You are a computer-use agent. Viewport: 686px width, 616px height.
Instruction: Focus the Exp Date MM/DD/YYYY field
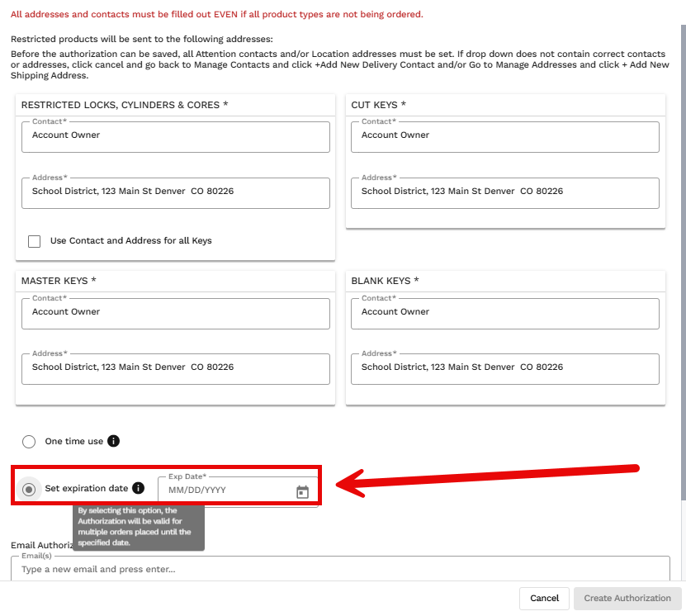click(228, 490)
